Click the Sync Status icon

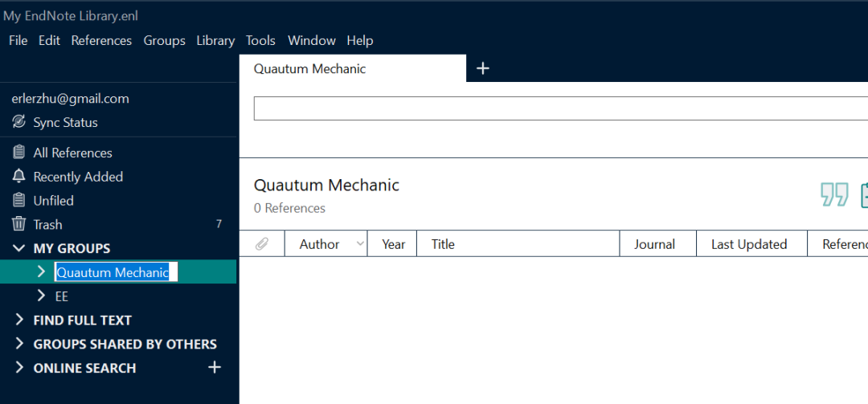coord(18,122)
